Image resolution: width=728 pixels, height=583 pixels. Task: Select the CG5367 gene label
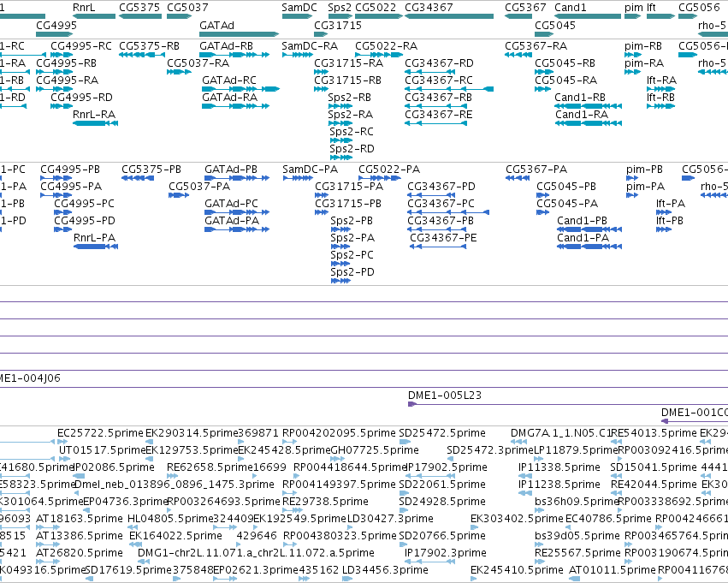click(x=525, y=8)
